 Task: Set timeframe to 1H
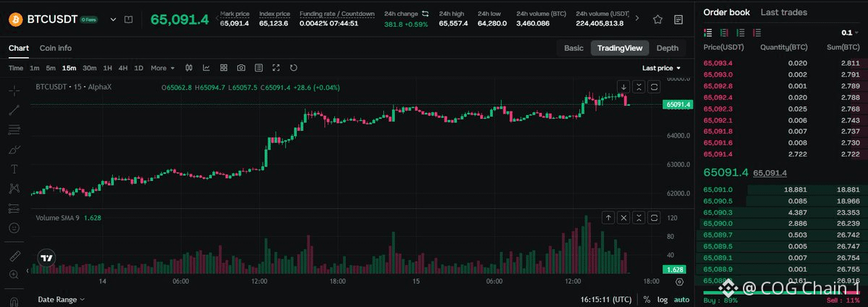[x=108, y=68]
